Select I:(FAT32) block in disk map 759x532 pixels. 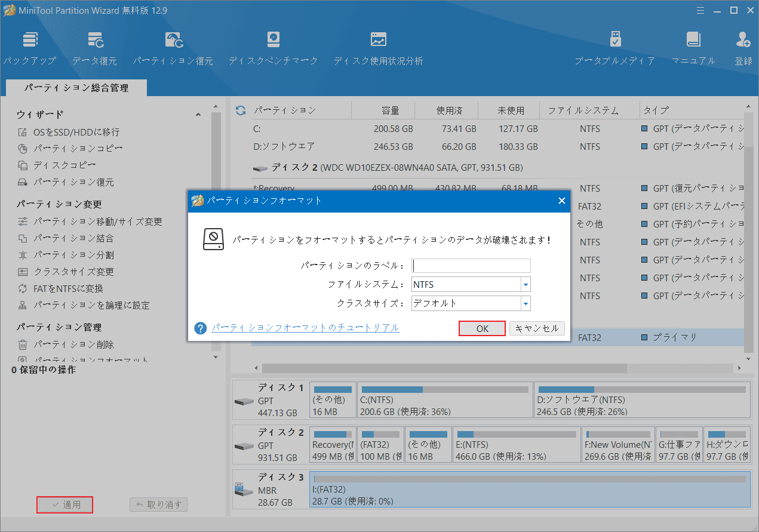coord(530,489)
